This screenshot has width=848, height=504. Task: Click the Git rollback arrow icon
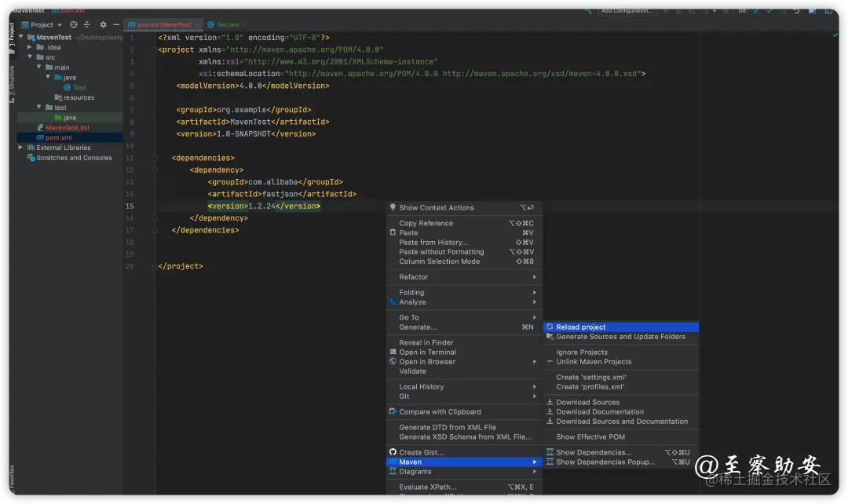coord(796,11)
